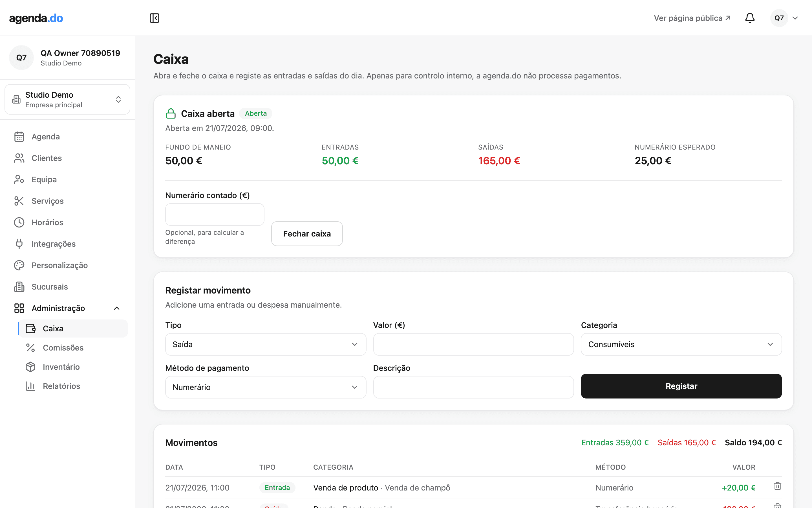This screenshot has height=508, width=812.
Task: Click the Registar button
Action: 681,386
